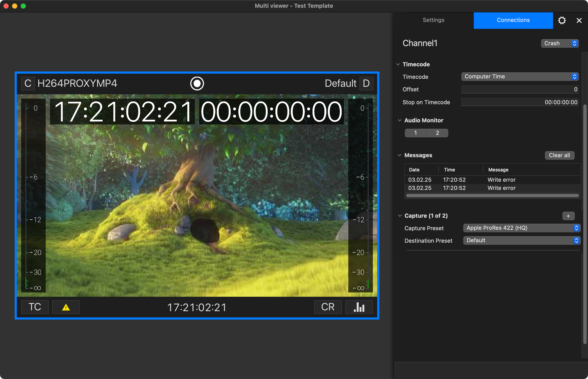
Task: Click the Message column header
Action: [532, 170]
